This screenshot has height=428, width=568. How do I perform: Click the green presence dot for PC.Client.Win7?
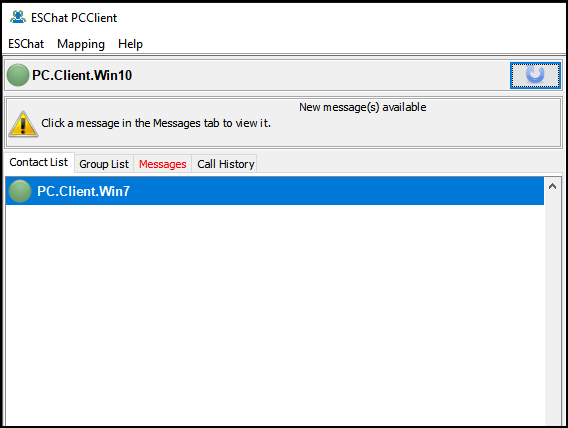20,191
